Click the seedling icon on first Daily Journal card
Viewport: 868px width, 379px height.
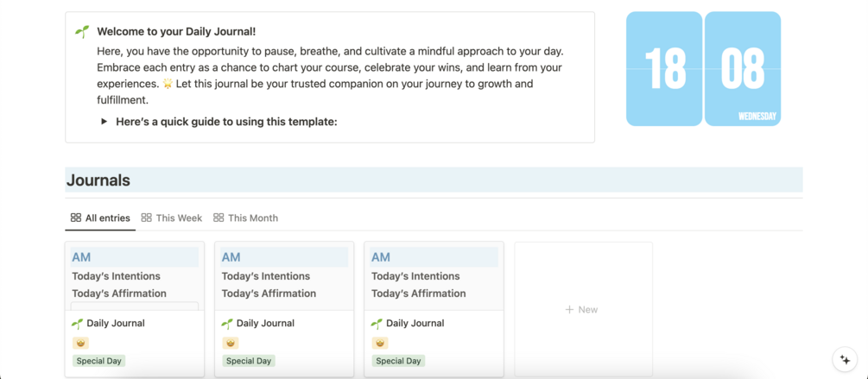pyautogui.click(x=78, y=324)
